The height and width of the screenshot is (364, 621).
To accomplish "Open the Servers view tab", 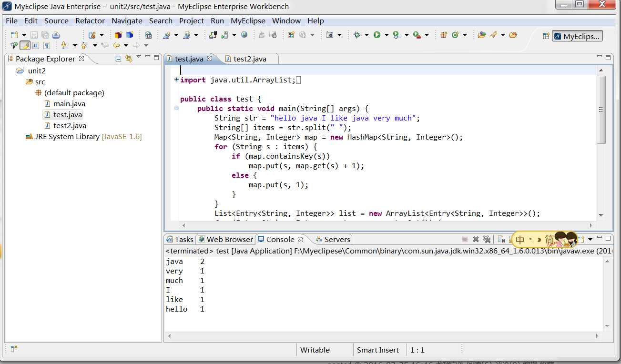I will (x=336, y=239).
